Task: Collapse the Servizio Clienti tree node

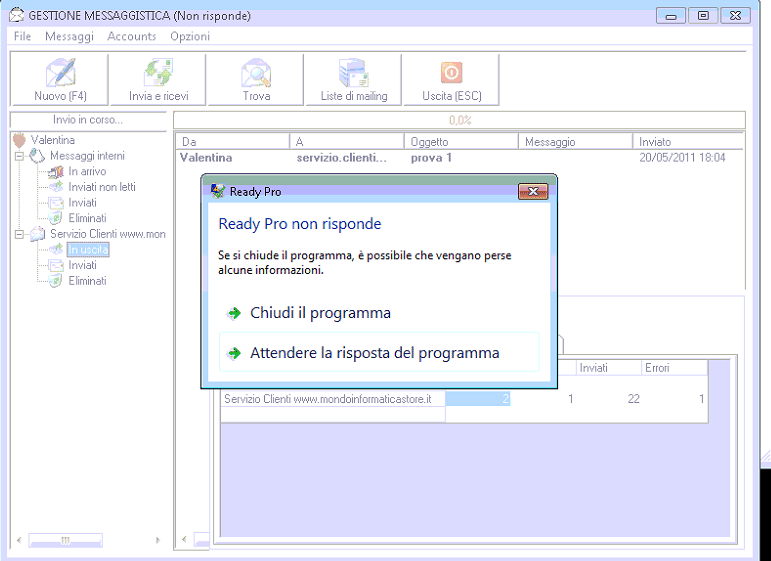Action: (x=19, y=234)
